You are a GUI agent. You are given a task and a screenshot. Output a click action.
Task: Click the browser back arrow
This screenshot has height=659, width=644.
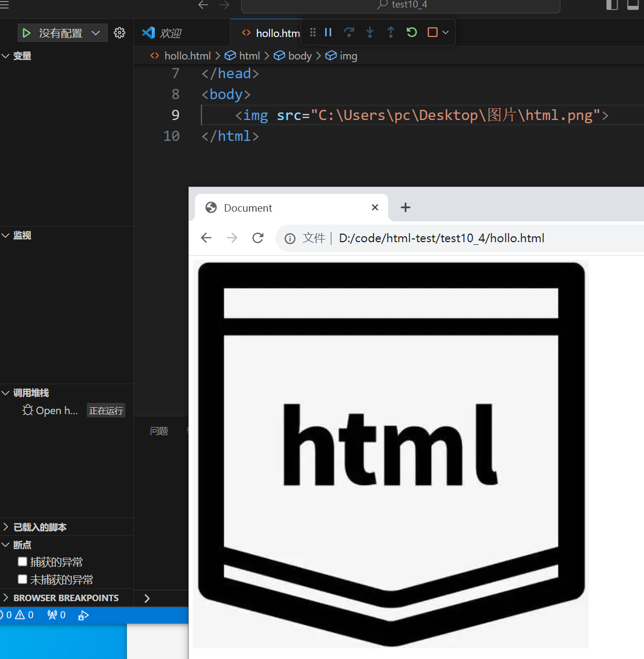point(206,238)
